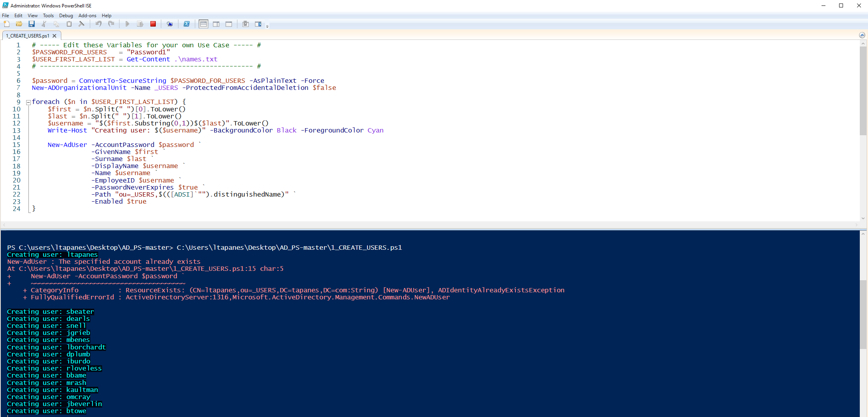Toggle Show Script Pane Top layout
The image size is (868, 417).
(203, 24)
